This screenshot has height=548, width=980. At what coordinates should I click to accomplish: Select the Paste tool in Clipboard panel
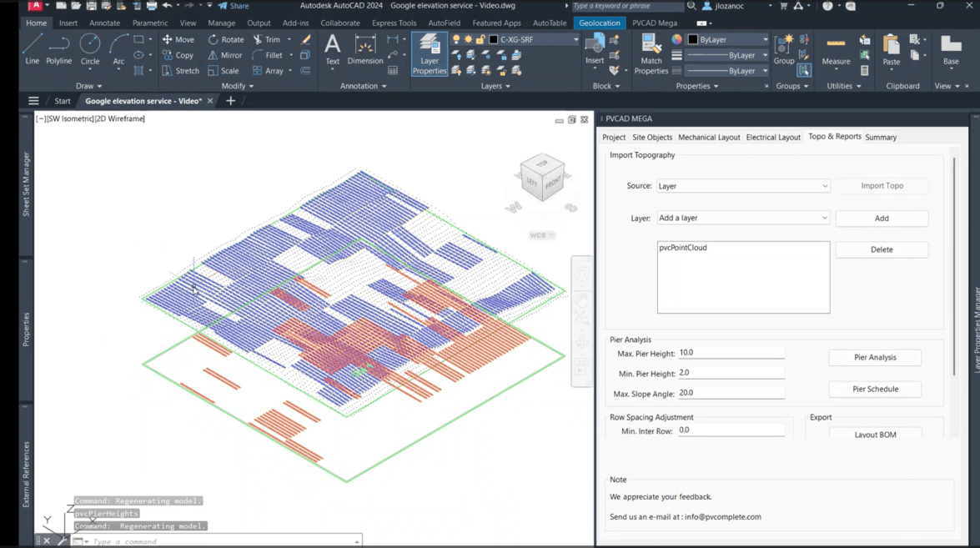pos(891,53)
